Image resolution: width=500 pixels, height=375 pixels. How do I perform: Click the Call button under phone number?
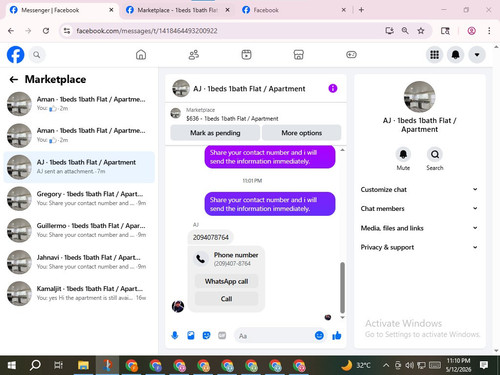(226, 299)
